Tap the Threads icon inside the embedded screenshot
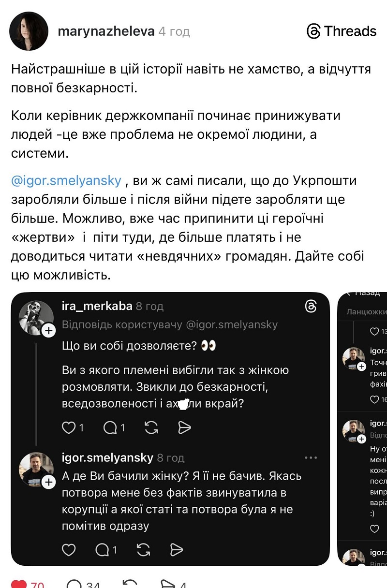Image resolution: width=387 pixels, height=588 pixels. pyautogui.click(x=311, y=306)
